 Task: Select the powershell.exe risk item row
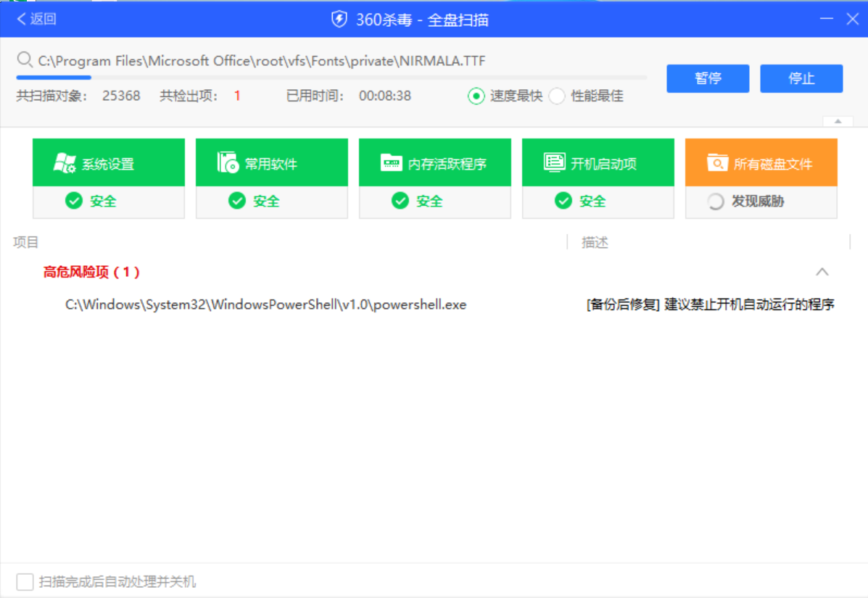(434, 304)
